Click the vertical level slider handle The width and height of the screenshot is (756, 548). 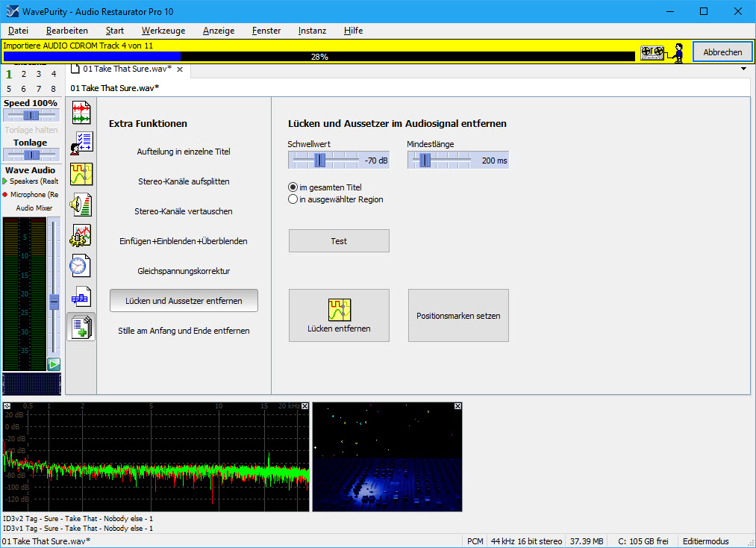(x=54, y=302)
